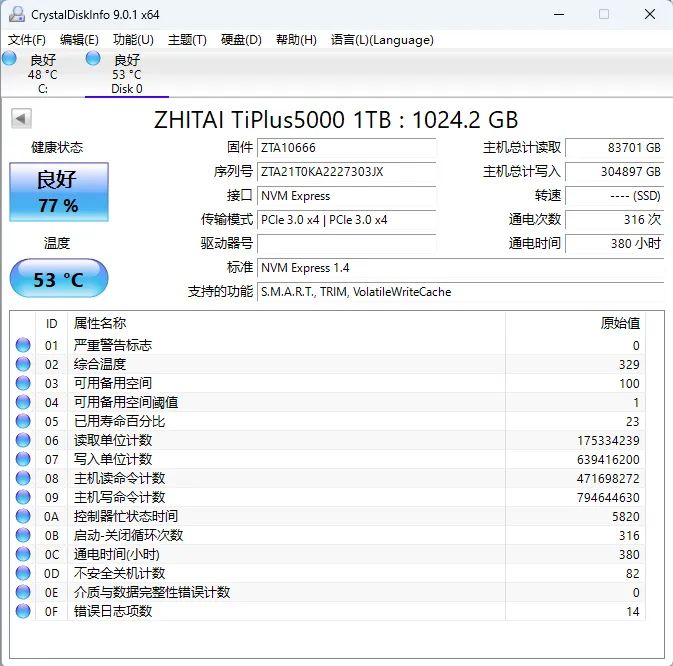Click raw value 23 for 已用寿命百分比
673x666 pixels.
(633, 421)
